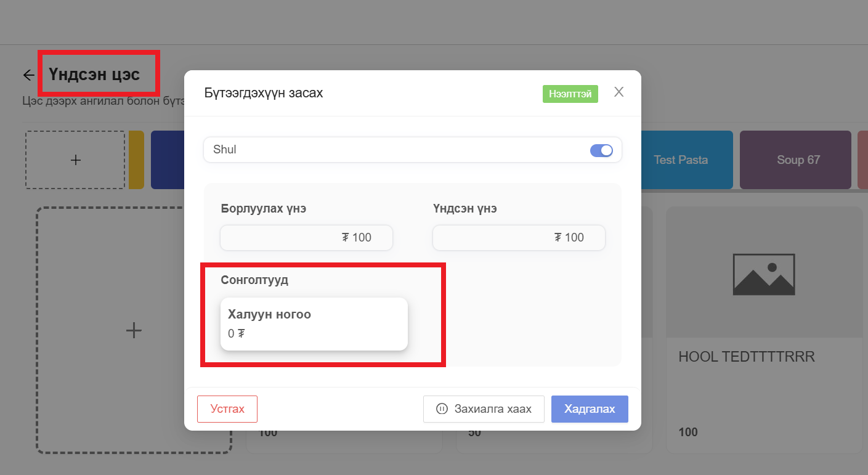Click the Борлуулах үнэ price input
This screenshot has width=868, height=475.
pos(306,238)
